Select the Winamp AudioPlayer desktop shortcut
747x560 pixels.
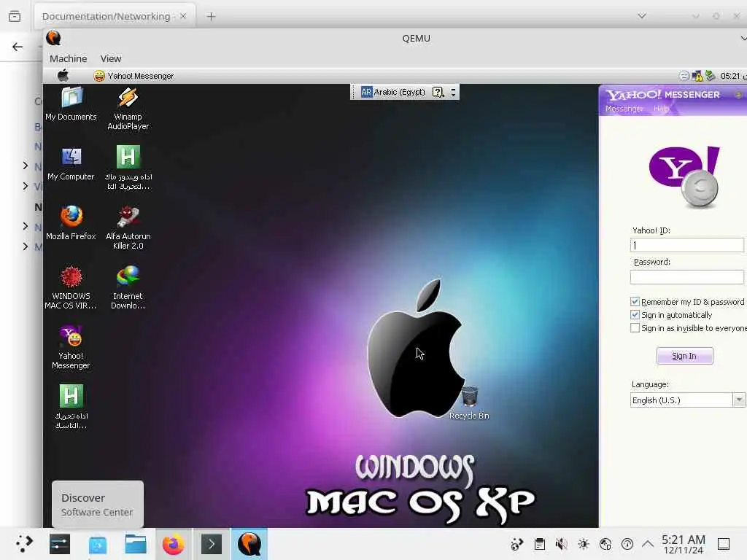128,109
